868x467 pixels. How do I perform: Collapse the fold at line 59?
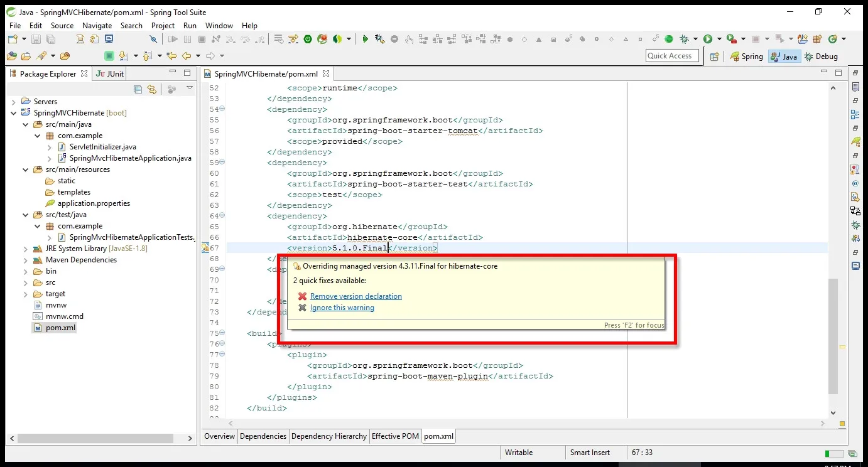coord(222,163)
